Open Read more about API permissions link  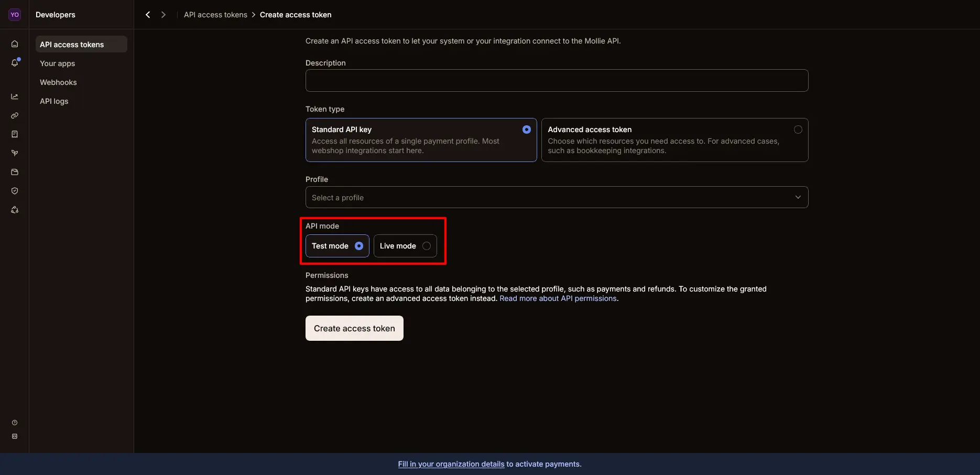[558, 298]
